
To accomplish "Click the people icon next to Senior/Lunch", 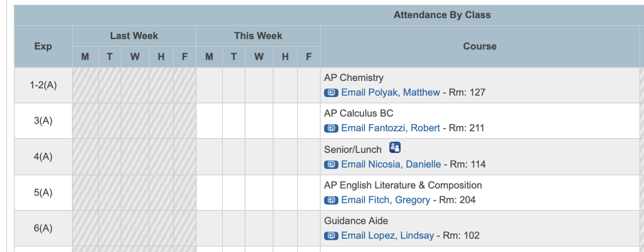I will [x=395, y=148].
